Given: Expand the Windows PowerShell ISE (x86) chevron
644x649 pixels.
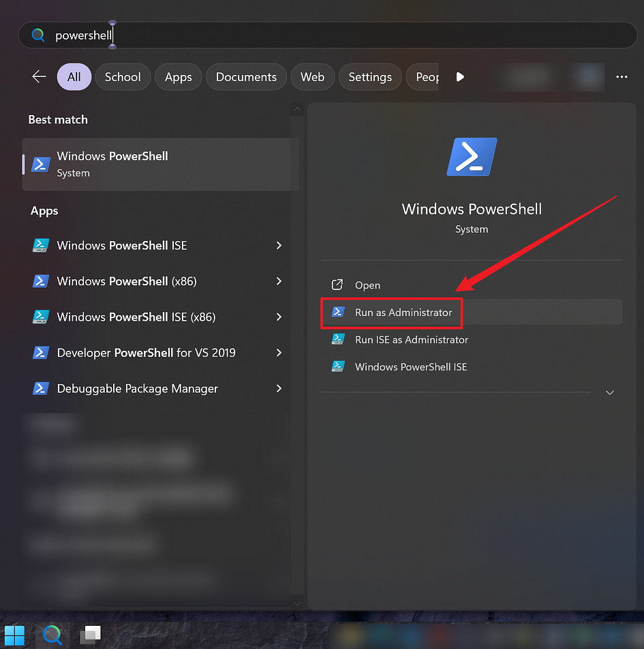Looking at the screenshot, I should tap(279, 317).
